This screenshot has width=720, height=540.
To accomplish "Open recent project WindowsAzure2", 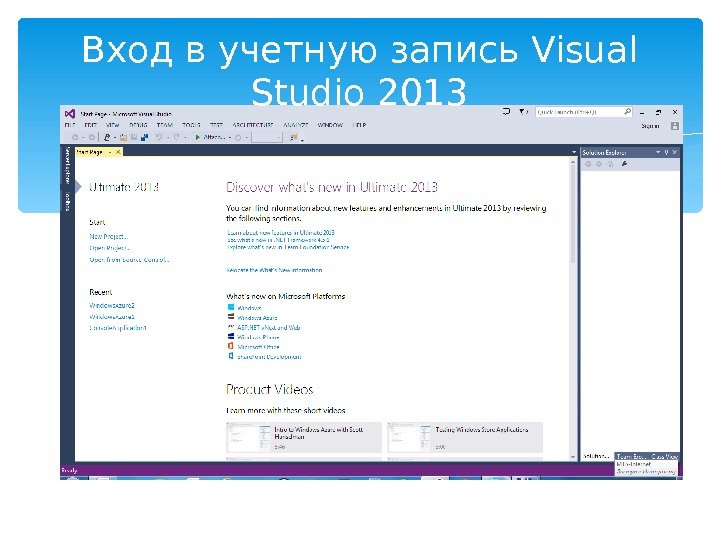I will click(112, 305).
